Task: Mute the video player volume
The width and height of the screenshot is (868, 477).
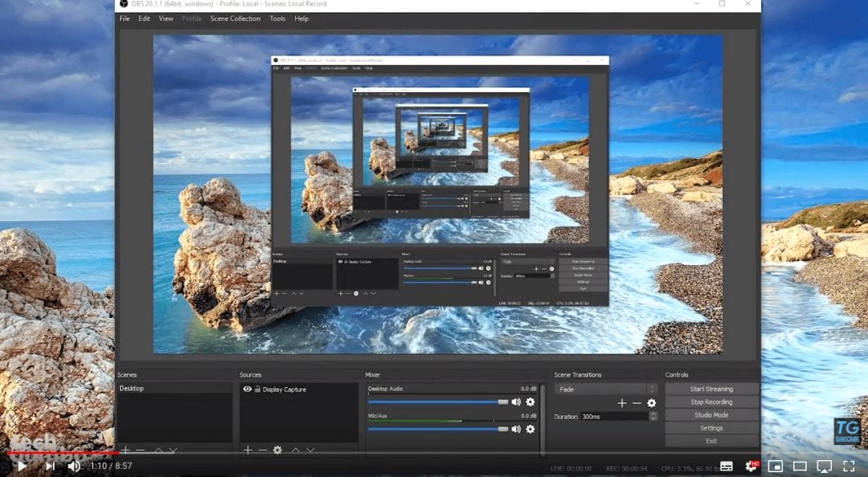Action: (74, 466)
